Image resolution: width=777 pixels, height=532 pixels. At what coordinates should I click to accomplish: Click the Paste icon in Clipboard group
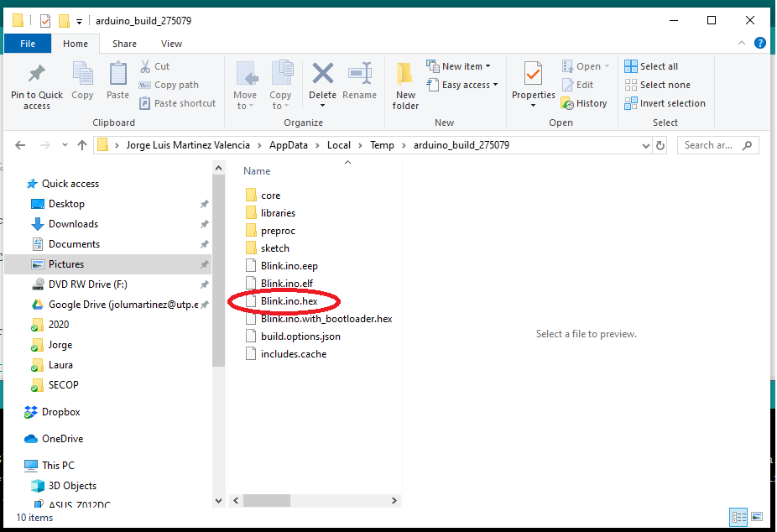coord(118,75)
